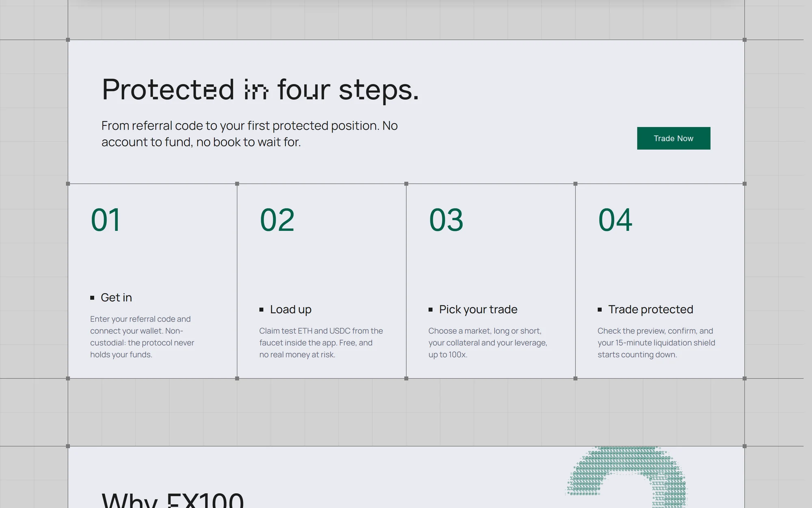The image size is (812, 508).
Task: Click the 'Check the preview, confirm' description
Action: [657, 343]
